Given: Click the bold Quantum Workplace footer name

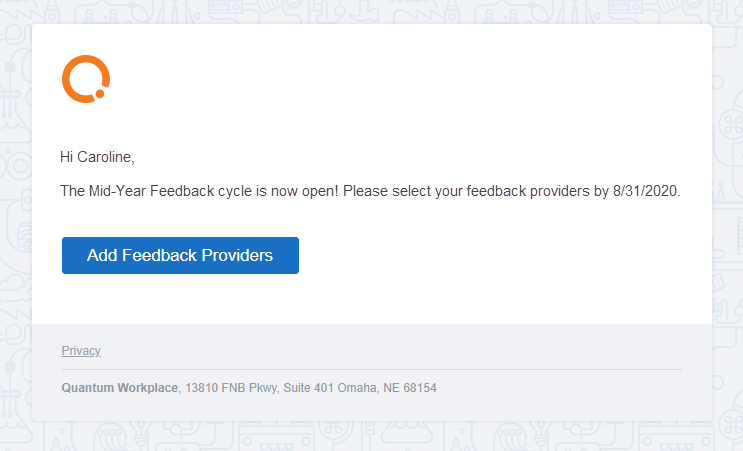Looking at the screenshot, I should pos(120,387).
